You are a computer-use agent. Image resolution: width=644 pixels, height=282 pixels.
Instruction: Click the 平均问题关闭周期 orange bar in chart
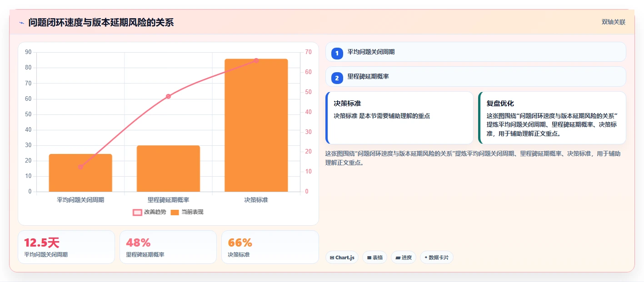click(80, 173)
